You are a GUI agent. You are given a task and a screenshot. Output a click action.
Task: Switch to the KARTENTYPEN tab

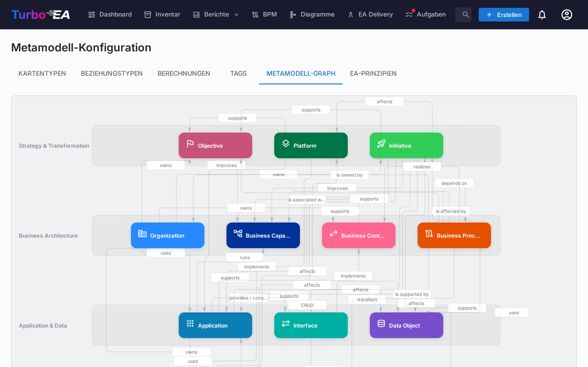pos(42,73)
